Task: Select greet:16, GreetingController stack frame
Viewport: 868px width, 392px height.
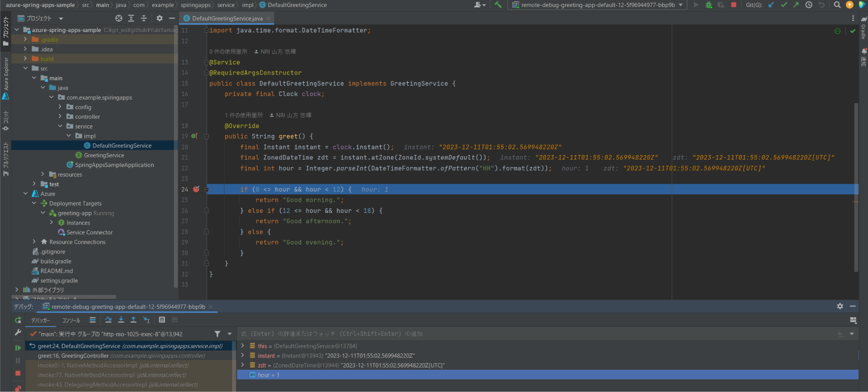Action: point(73,356)
